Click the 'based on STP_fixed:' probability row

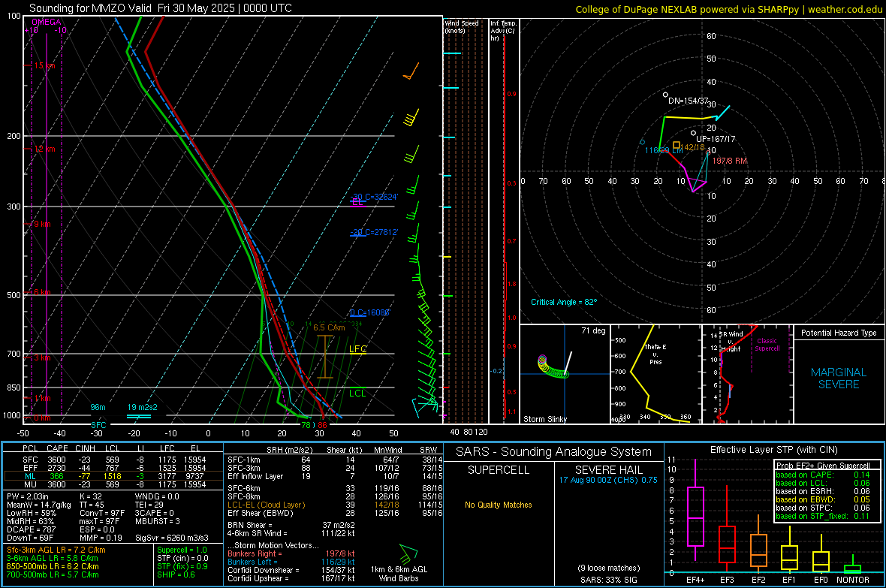pyautogui.click(x=823, y=516)
